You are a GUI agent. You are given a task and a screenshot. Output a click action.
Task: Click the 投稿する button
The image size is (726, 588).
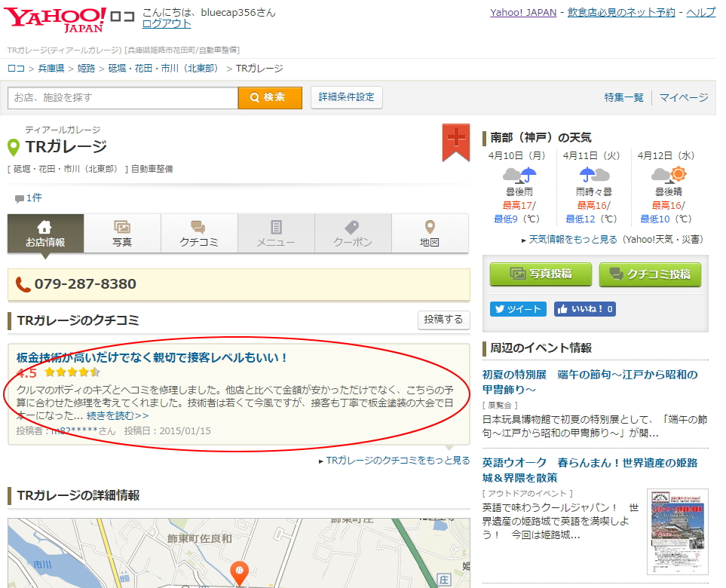click(443, 320)
